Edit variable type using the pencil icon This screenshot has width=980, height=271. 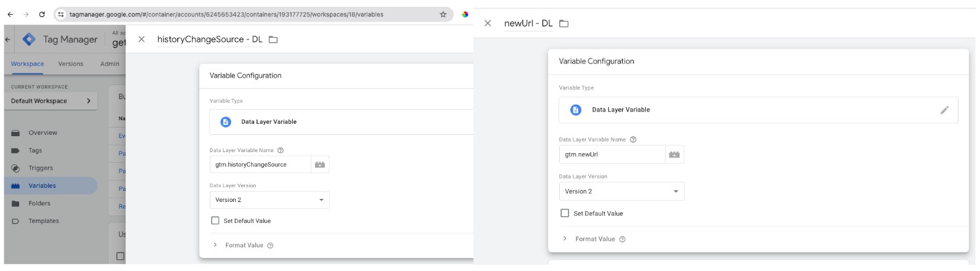click(x=944, y=110)
